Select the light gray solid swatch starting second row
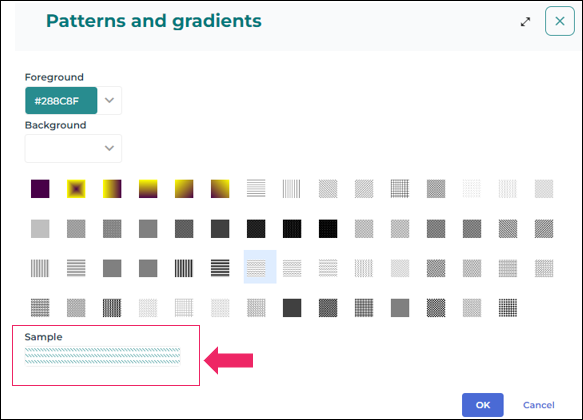 [x=40, y=229]
